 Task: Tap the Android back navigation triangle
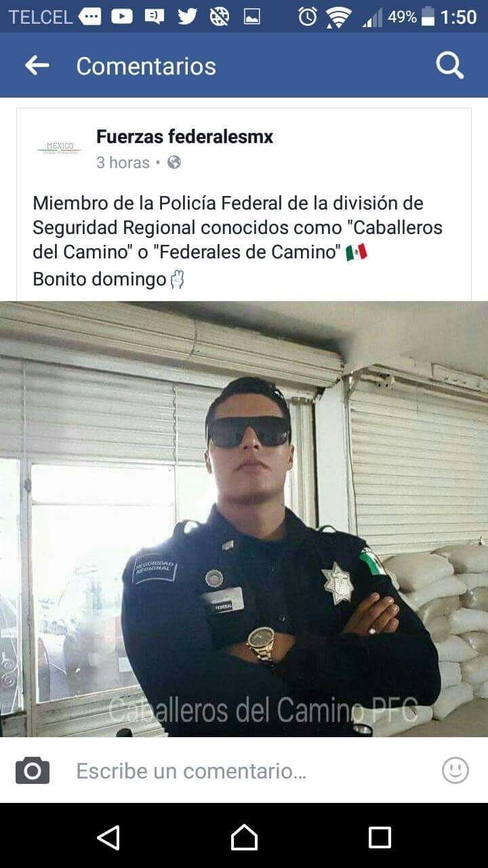(108, 837)
